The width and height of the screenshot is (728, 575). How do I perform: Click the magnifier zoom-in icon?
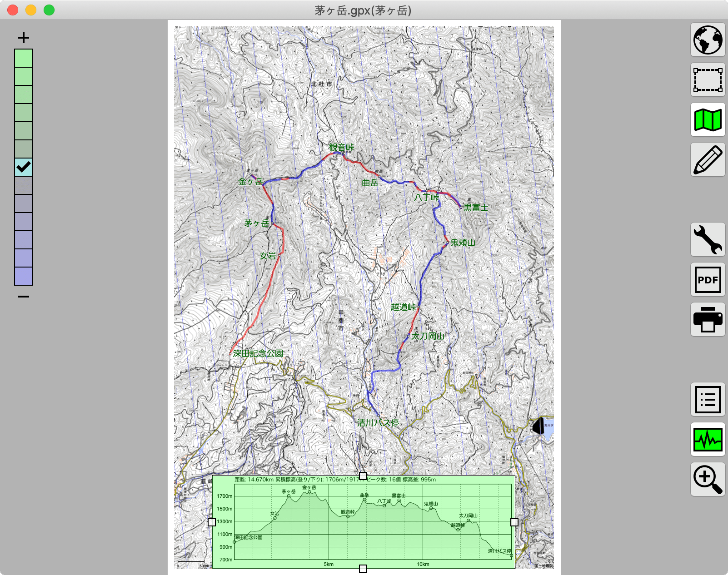708,480
